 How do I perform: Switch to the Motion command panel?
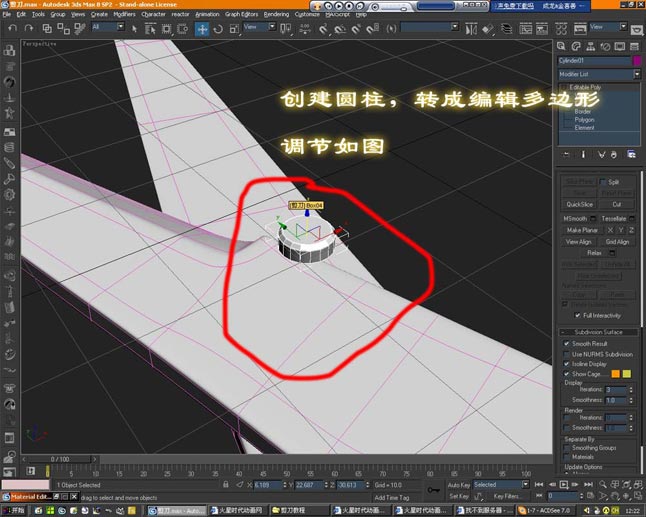point(605,47)
